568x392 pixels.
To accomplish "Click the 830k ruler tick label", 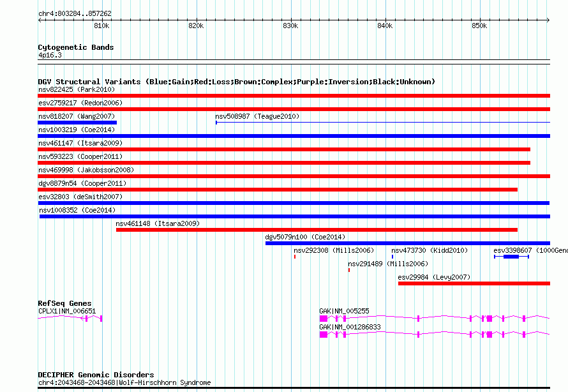I will 290,26.
